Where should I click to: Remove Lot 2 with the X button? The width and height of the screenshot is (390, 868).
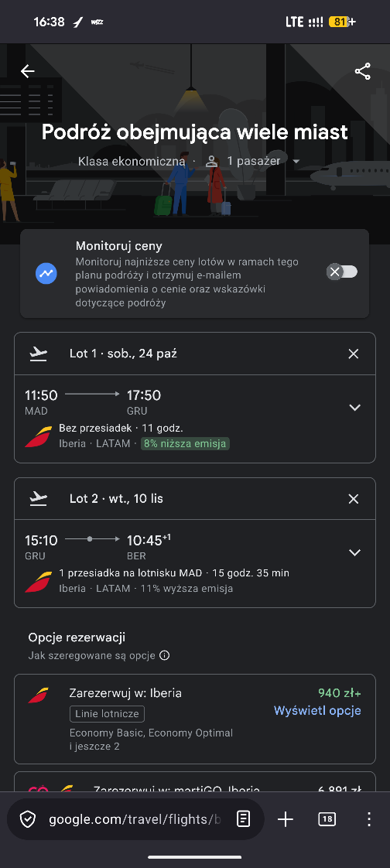click(354, 499)
